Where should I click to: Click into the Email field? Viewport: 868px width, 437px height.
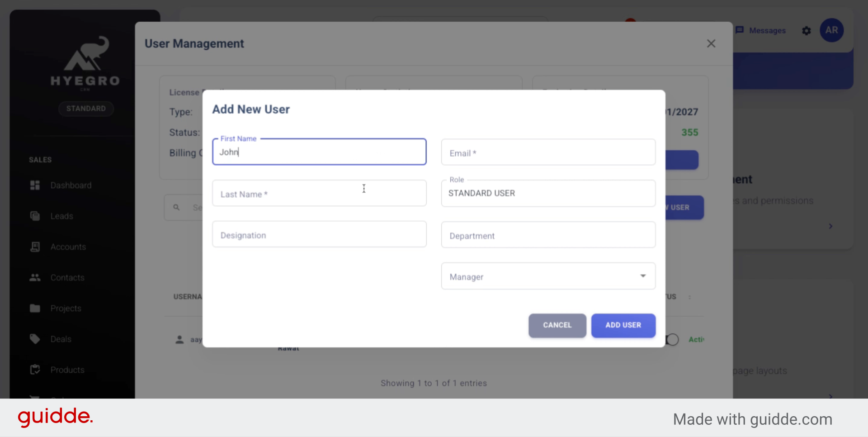pos(548,153)
